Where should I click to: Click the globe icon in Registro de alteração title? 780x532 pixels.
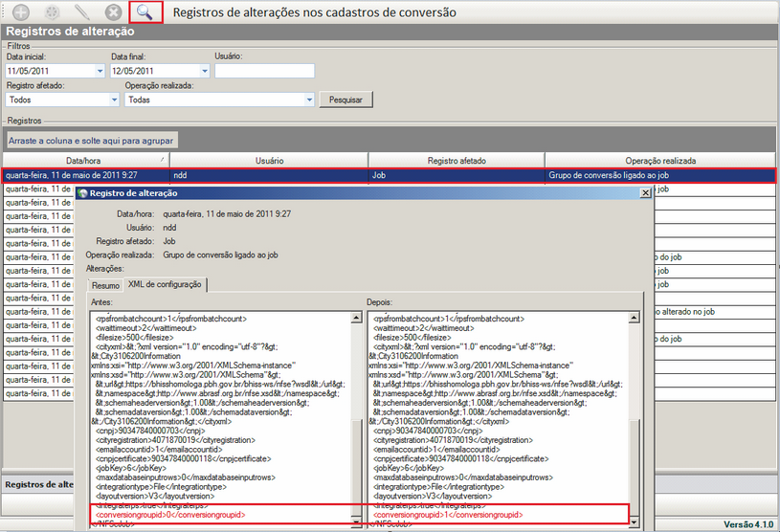click(x=82, y=193)
